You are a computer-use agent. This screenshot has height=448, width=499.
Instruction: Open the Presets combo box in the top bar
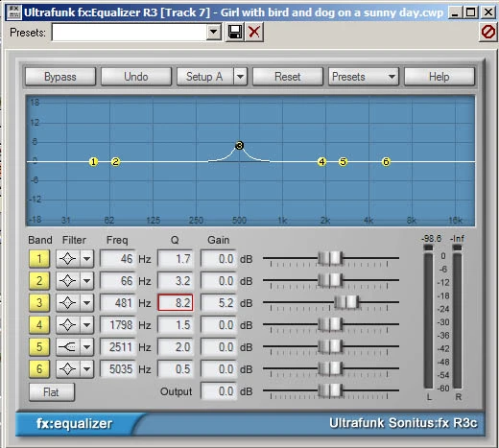[x=136, y=32]
